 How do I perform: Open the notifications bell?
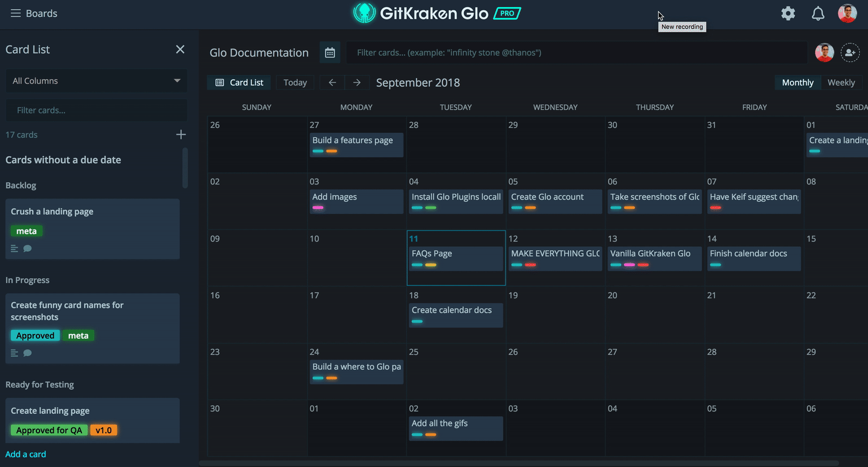click(x=818, y=14)
